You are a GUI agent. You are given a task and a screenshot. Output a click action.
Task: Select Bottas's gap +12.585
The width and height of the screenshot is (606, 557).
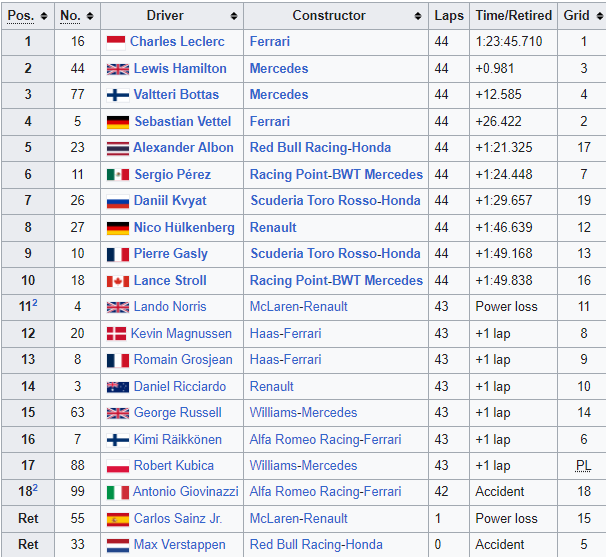498,94
